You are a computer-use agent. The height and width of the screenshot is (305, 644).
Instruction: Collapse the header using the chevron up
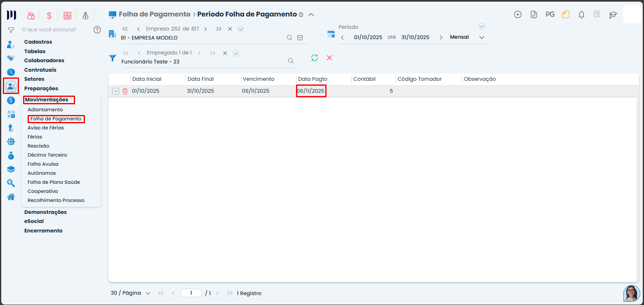pos(311,14)
